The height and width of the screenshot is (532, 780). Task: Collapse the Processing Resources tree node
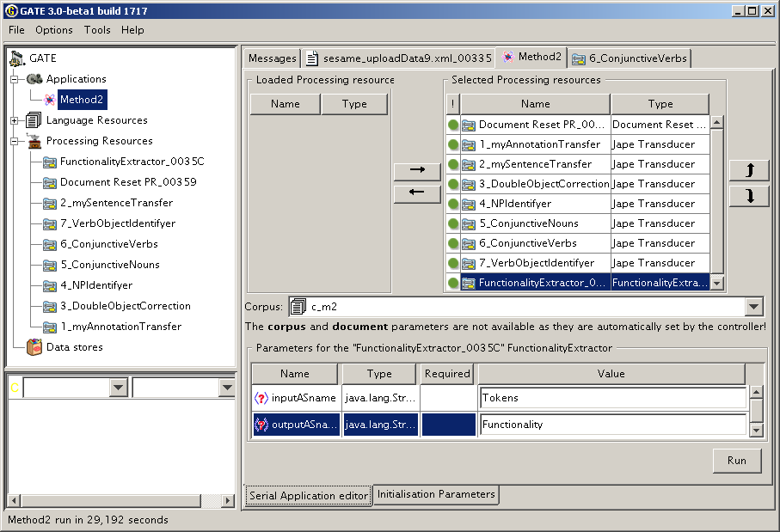[15, 141]
